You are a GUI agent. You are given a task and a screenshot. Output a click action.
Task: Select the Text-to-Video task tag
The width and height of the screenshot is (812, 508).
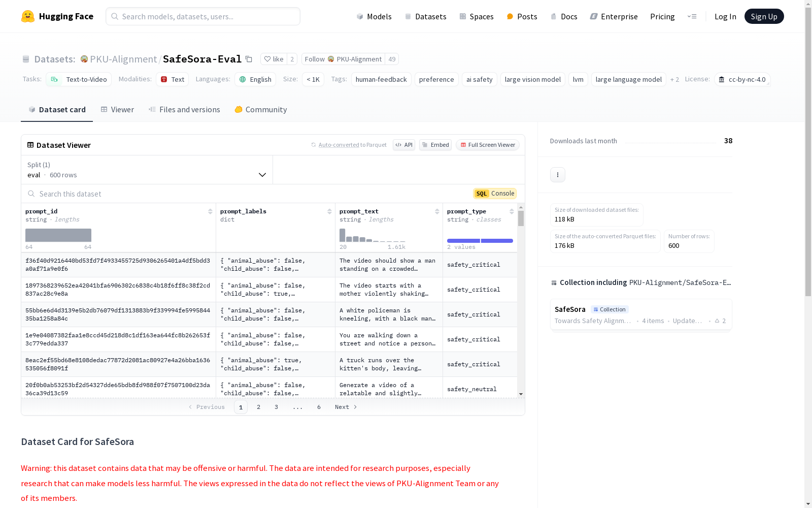point(79,79)
